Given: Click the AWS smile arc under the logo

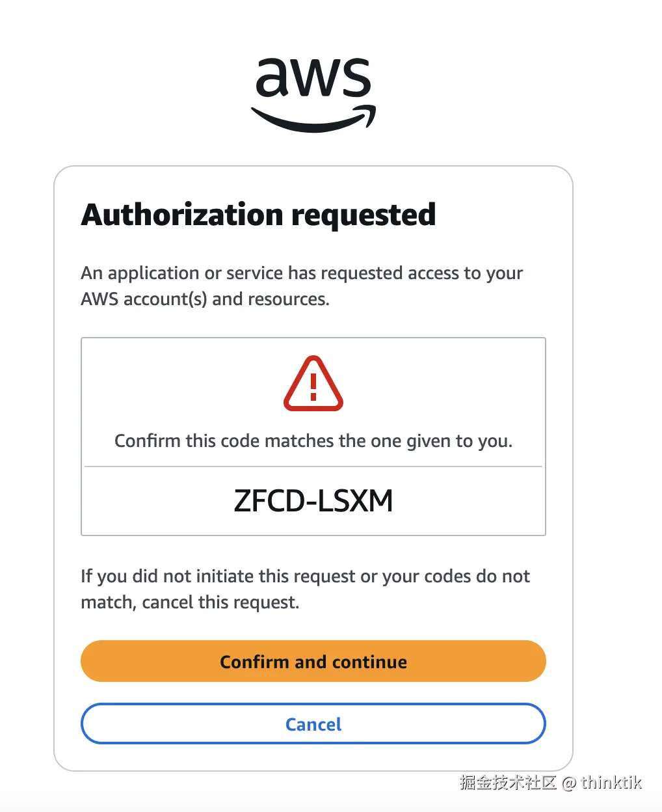Looking at the screenshot, I should (313, 120).
